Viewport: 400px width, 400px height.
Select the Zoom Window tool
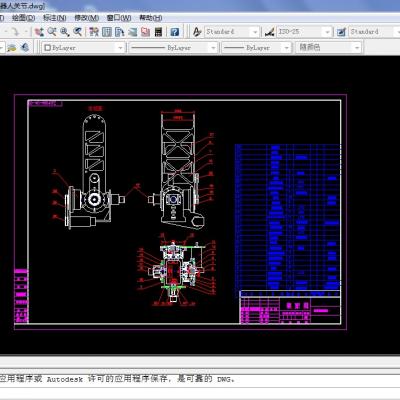pyautogui.click(x=64, y=32)
